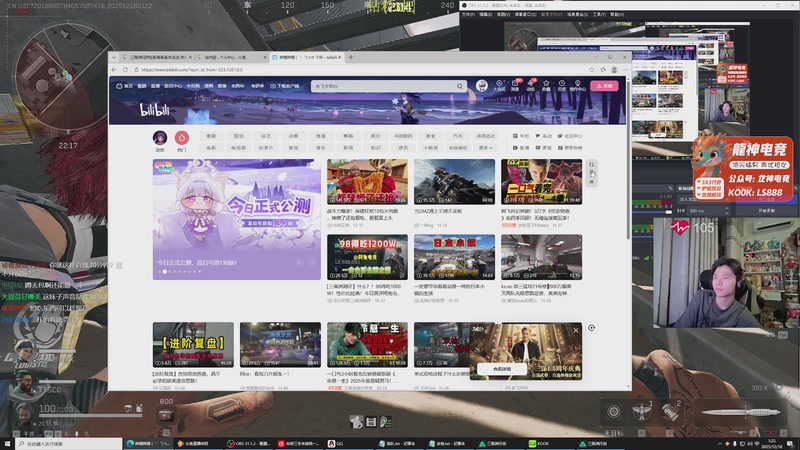Image resolution: width=800 pixels, height=450 pixels.
Task: Open the 专栏 link
Action: (521, 136)
